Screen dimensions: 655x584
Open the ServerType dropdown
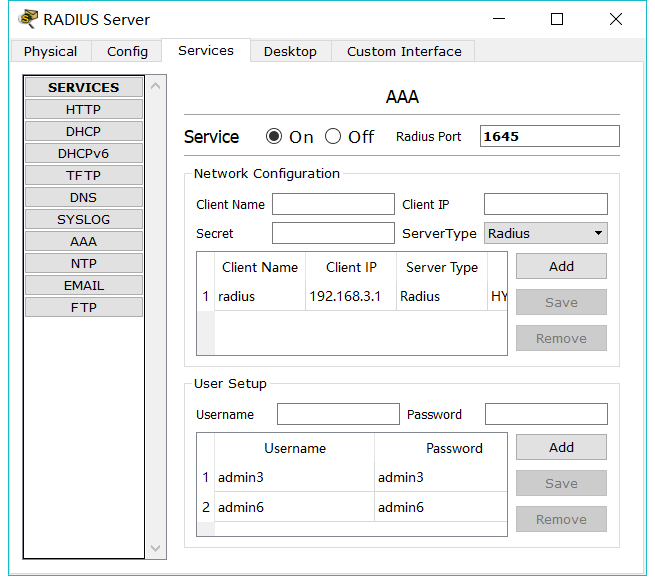click(x=546, y=233)
